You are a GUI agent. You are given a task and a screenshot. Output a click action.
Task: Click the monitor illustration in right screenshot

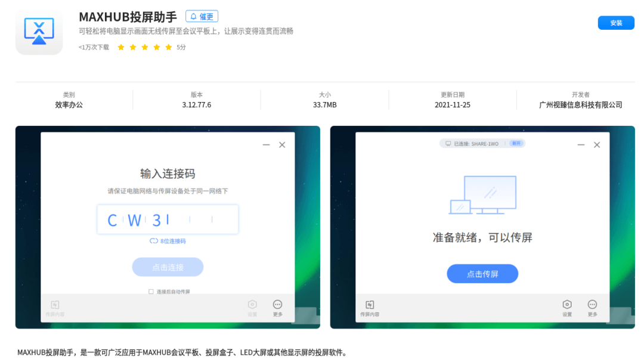[x=482, y=195]
